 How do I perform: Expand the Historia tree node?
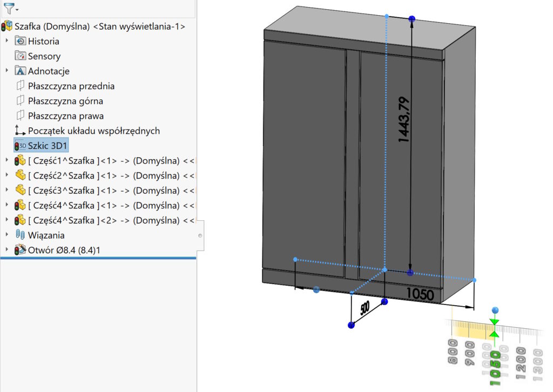click(x=7, y=41)
